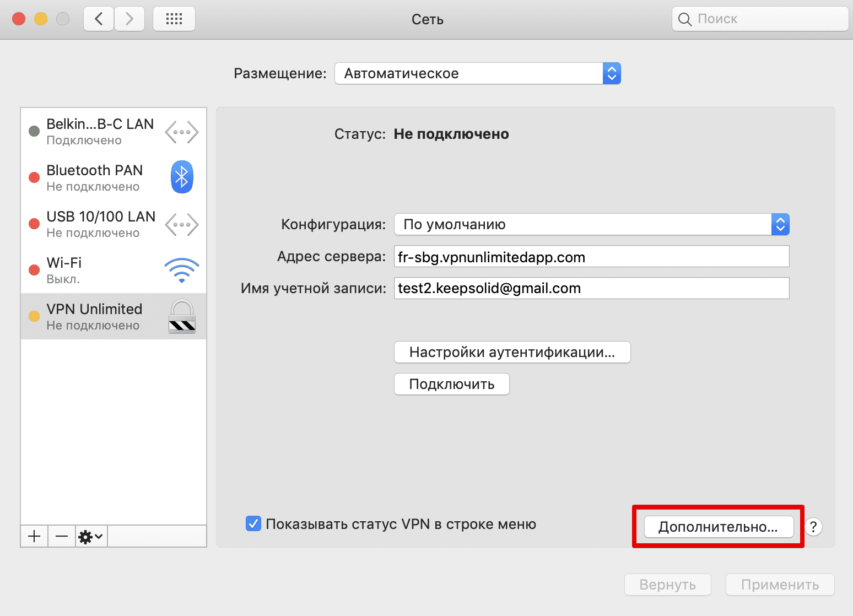Click the Подключить button
853x616 pixels.
point(451,384)
